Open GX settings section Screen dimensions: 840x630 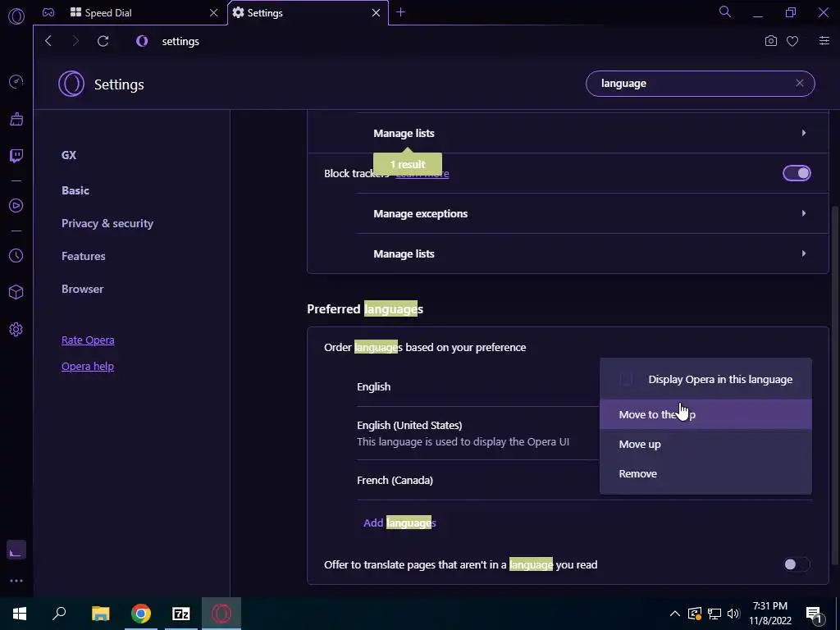69,155
